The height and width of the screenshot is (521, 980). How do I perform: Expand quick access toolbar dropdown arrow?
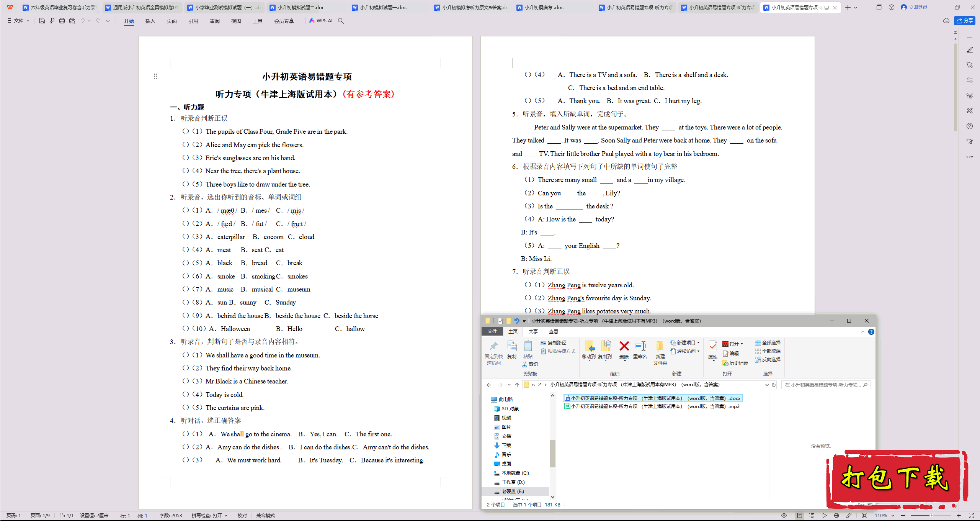coord(108,21)
